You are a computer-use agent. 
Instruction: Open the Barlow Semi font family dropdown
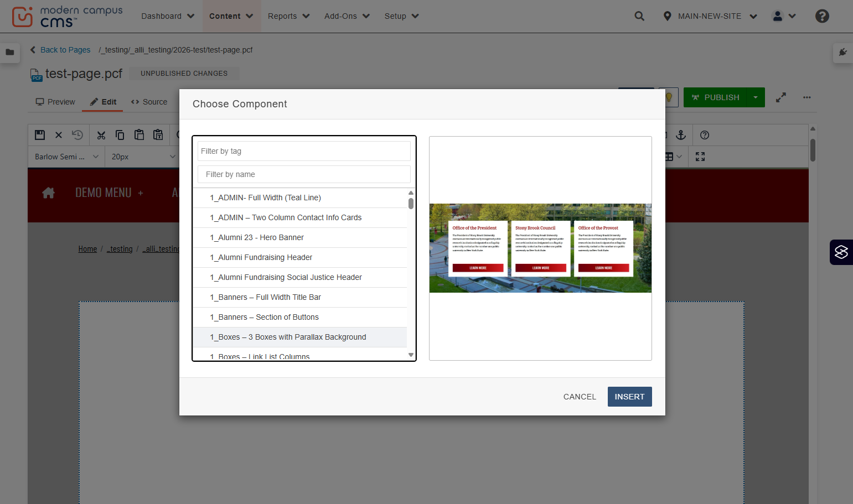point(66,157)
